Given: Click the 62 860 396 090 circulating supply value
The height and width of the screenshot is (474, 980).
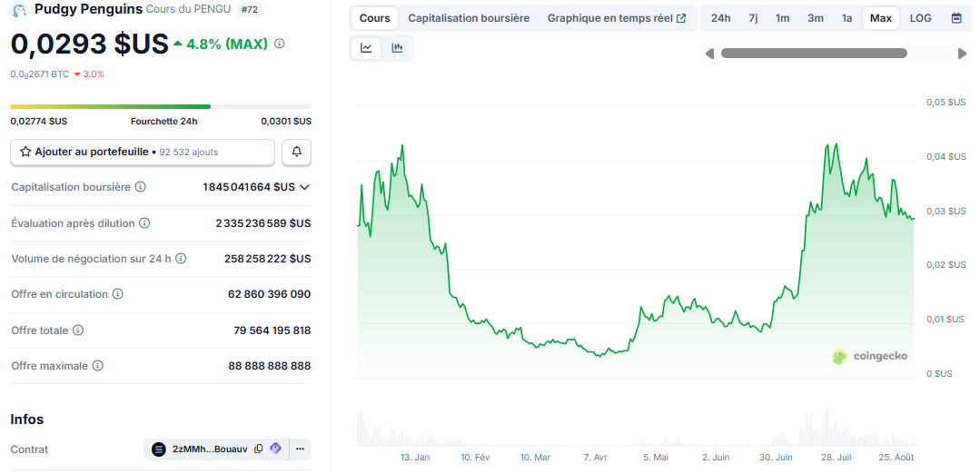Looking at the screenshot, I should pyautogui.click(x=270, y=294).
